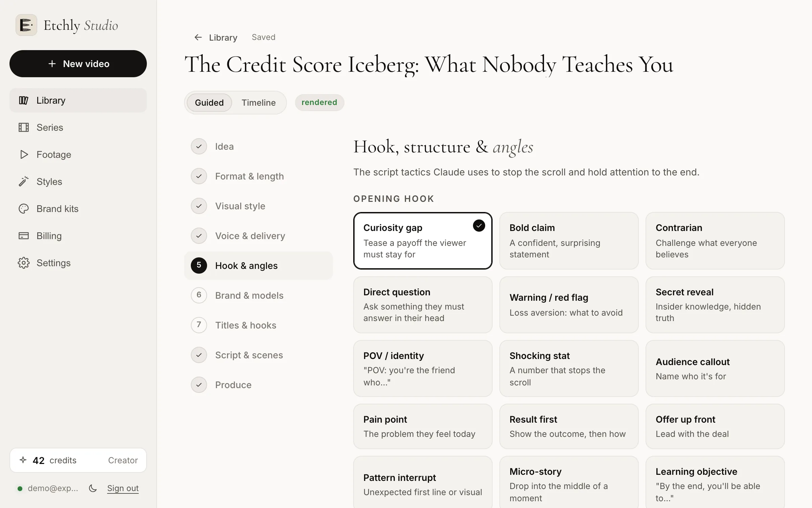Open the Series film-strip icon

click(24, 127)
